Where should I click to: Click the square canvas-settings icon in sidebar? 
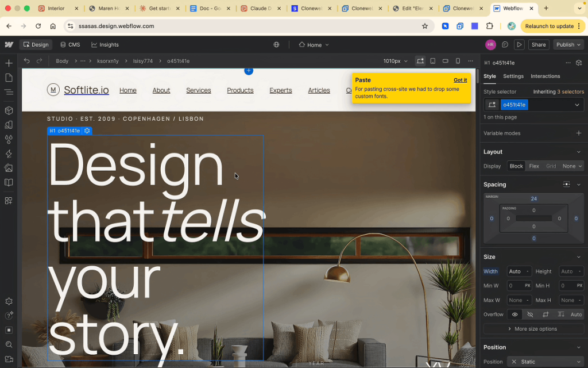(x=9, y=330)
